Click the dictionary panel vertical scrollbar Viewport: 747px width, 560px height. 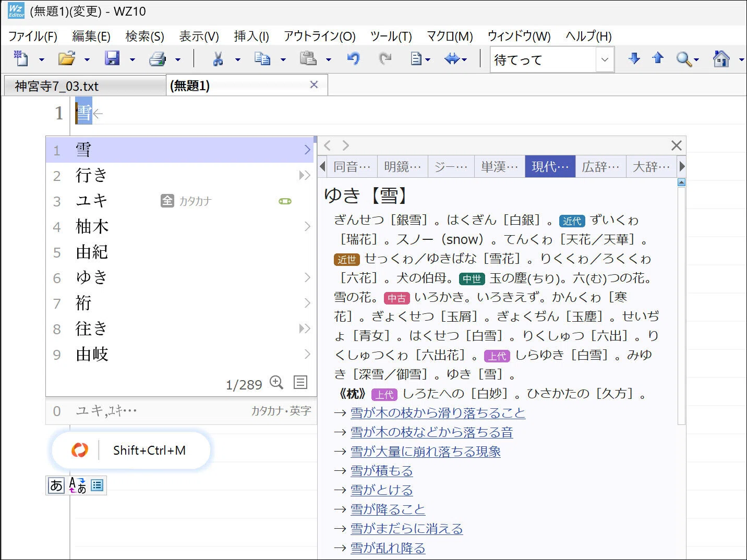point(681,306)
